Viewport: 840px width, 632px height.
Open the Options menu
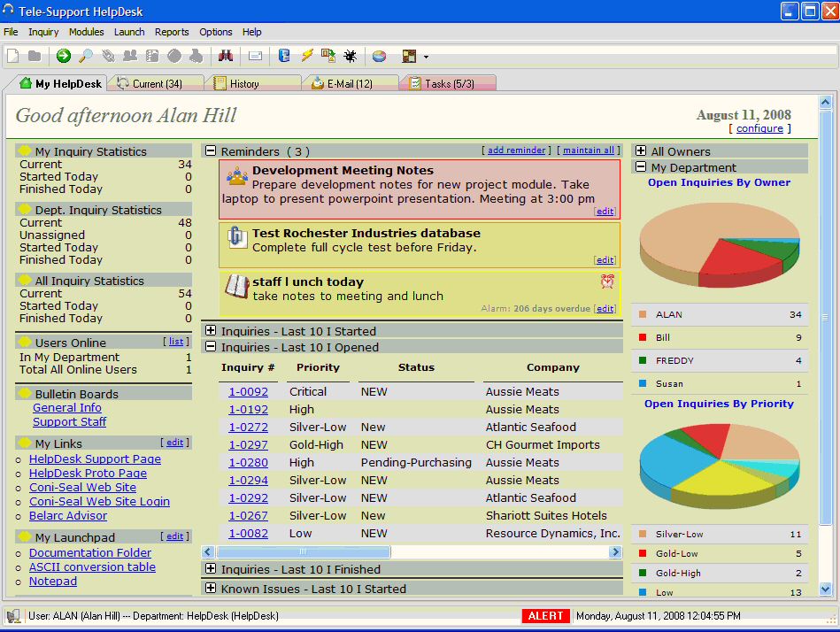point(216,32)
